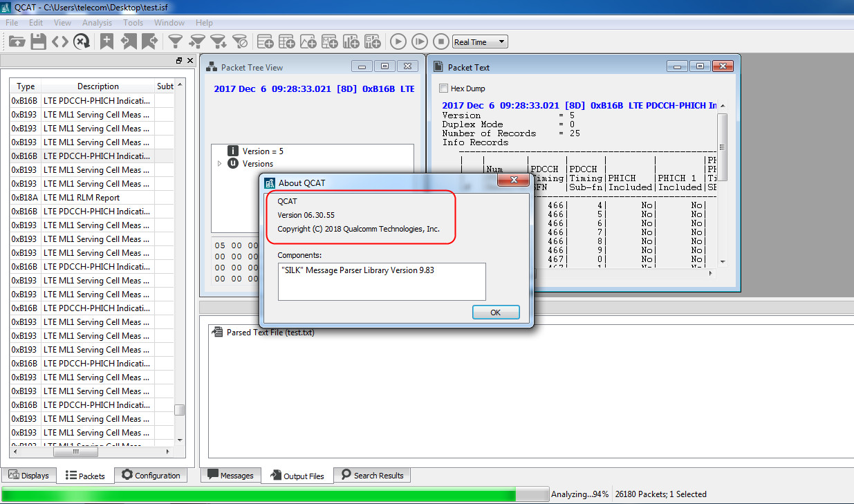Viewport: 854px width, 504px height.
Task: Switch to the Messages tab
Action: pyautogui.click(x=231, y=476)
